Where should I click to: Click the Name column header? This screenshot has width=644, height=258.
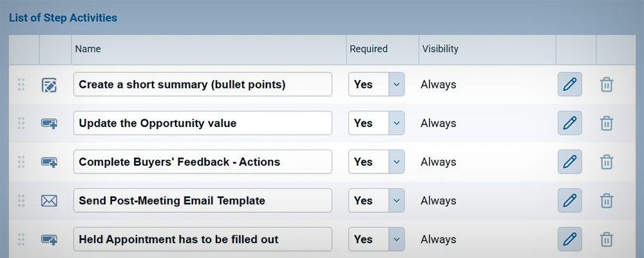88,49
